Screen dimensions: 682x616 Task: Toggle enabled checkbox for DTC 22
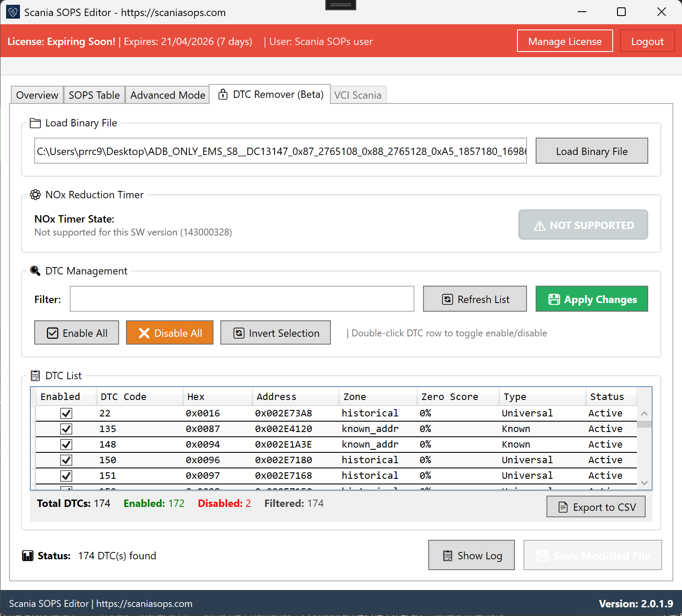[66, 413]
